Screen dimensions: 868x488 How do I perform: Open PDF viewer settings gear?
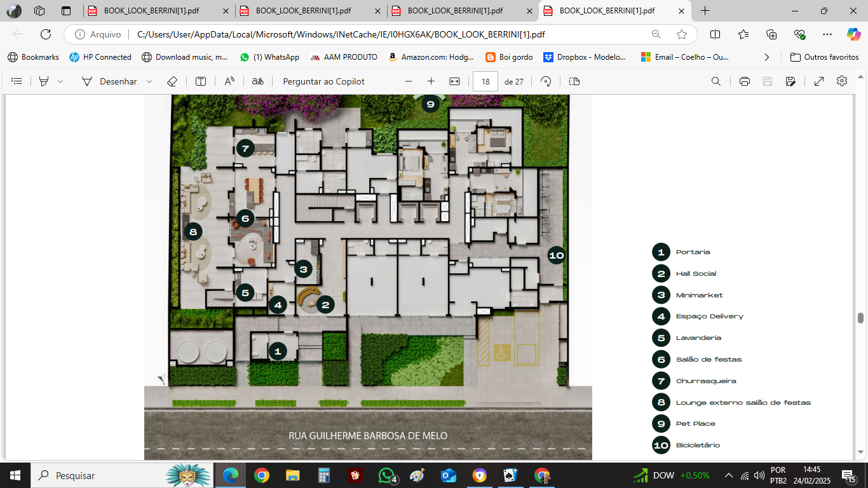pos(841,81)
